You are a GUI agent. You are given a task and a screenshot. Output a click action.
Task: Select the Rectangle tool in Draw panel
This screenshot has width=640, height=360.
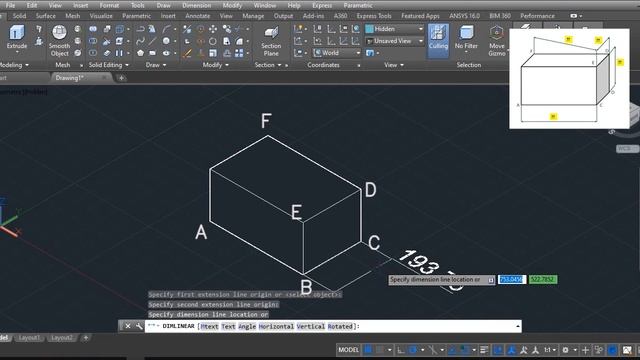(x=153, y=53)
